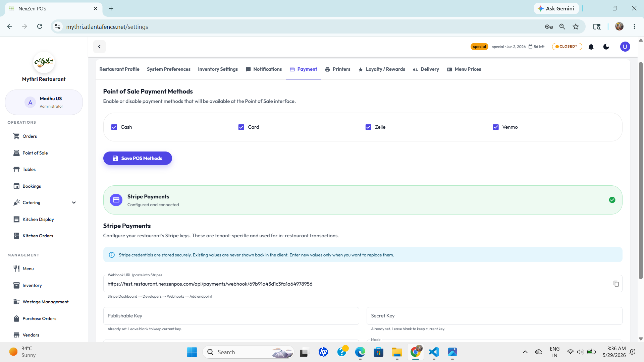Switch to System Preferences tab
This screenshot has width=644, height=362.
168,69
